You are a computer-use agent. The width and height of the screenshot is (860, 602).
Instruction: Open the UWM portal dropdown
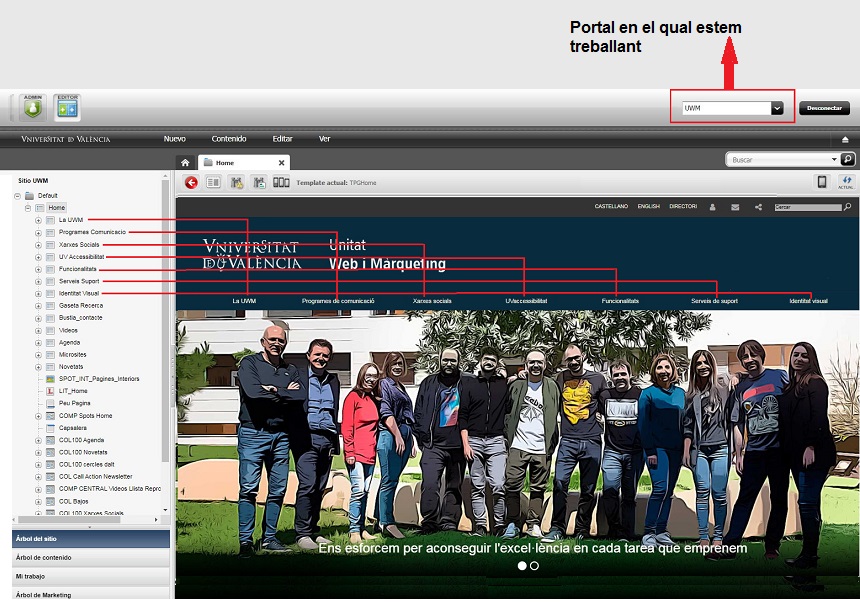click(x=777, y=108)
